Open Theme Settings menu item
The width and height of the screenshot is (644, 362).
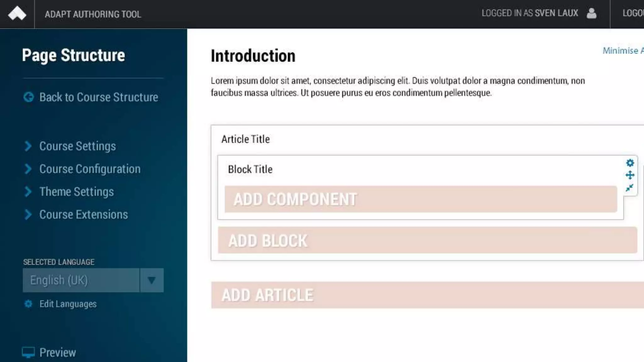tap(76, 192)
